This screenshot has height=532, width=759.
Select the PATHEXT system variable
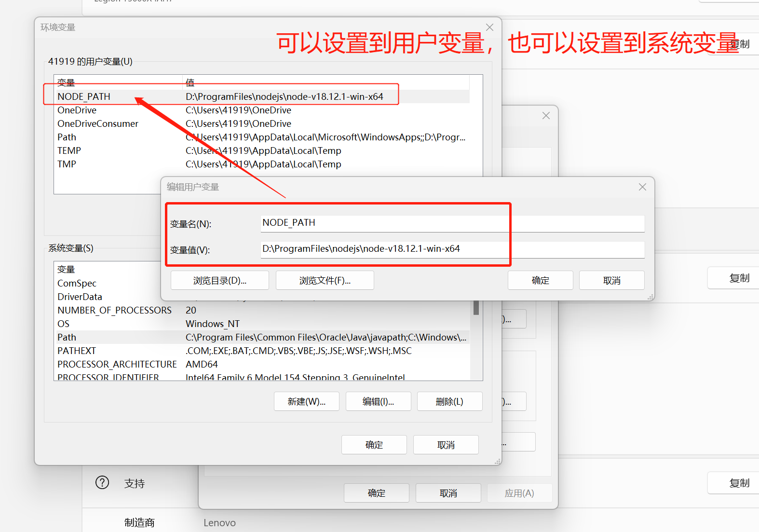(x=263, y=351)
